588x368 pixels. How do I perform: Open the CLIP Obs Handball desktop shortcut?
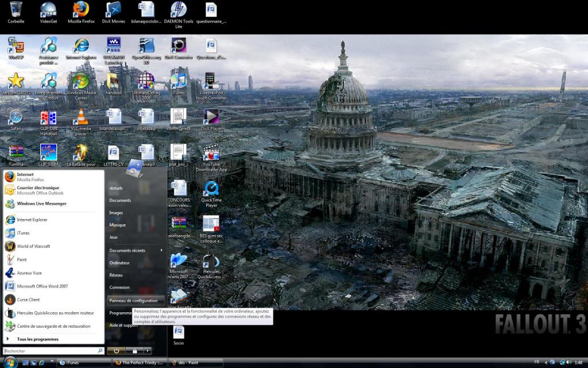point(48,122)
